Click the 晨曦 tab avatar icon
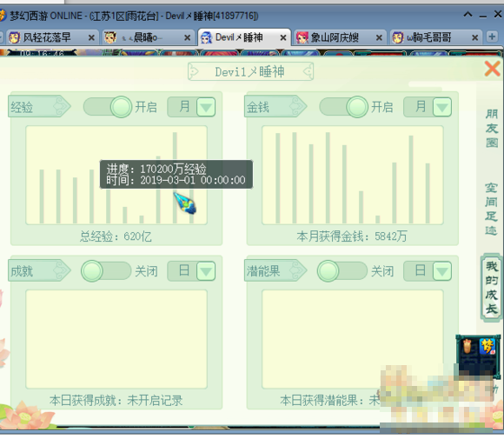The width and height of the screenshot is (504, 439). (110, 37)
